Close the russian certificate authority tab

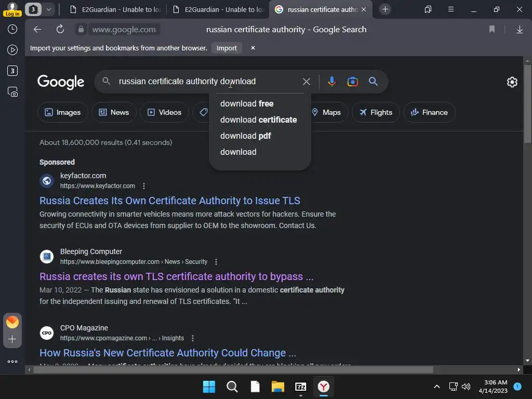[x=364, y=9]
